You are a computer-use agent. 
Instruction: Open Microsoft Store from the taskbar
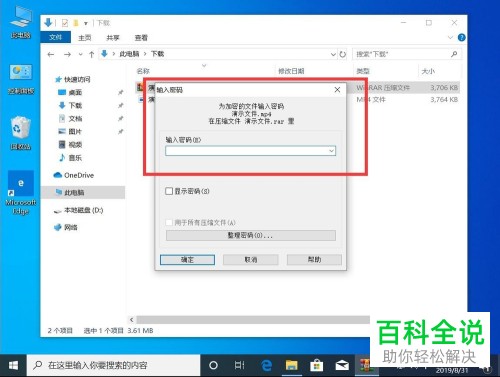pos(316,365)
